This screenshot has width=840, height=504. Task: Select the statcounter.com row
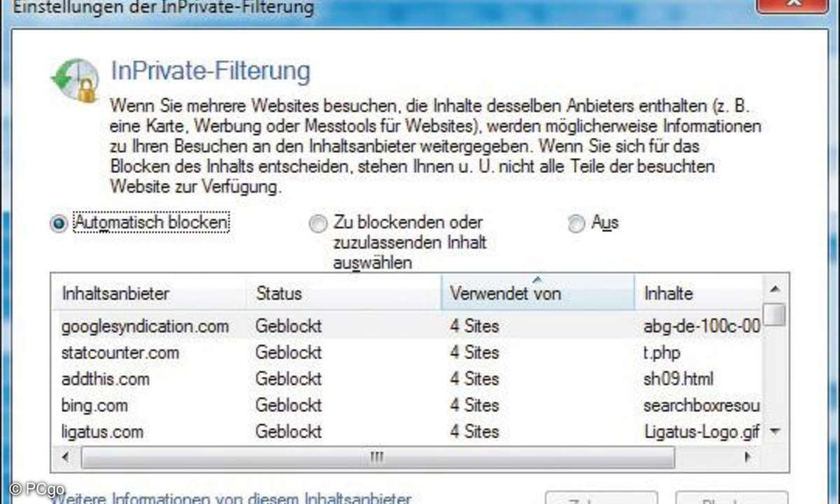point(406,353)
